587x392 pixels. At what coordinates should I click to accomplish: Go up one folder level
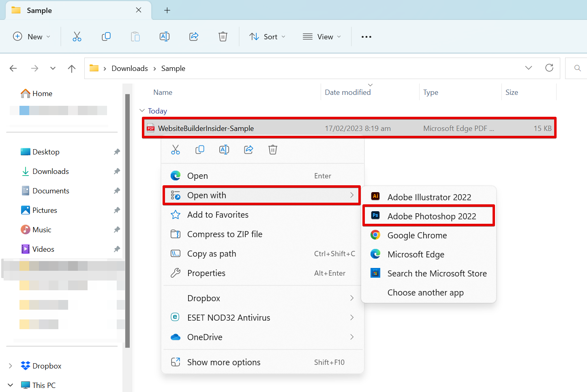[72, 69]
